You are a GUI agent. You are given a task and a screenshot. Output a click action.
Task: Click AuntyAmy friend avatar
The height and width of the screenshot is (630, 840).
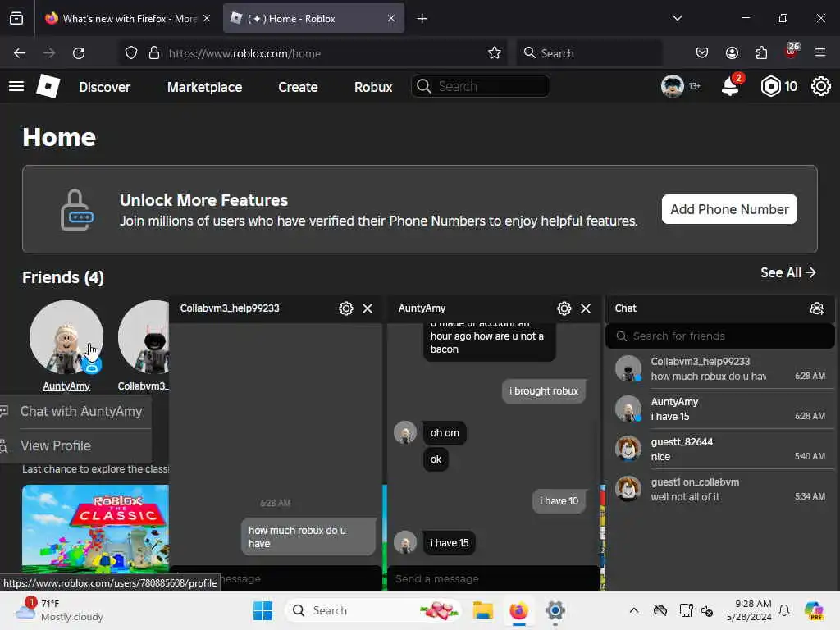point(66,337)
